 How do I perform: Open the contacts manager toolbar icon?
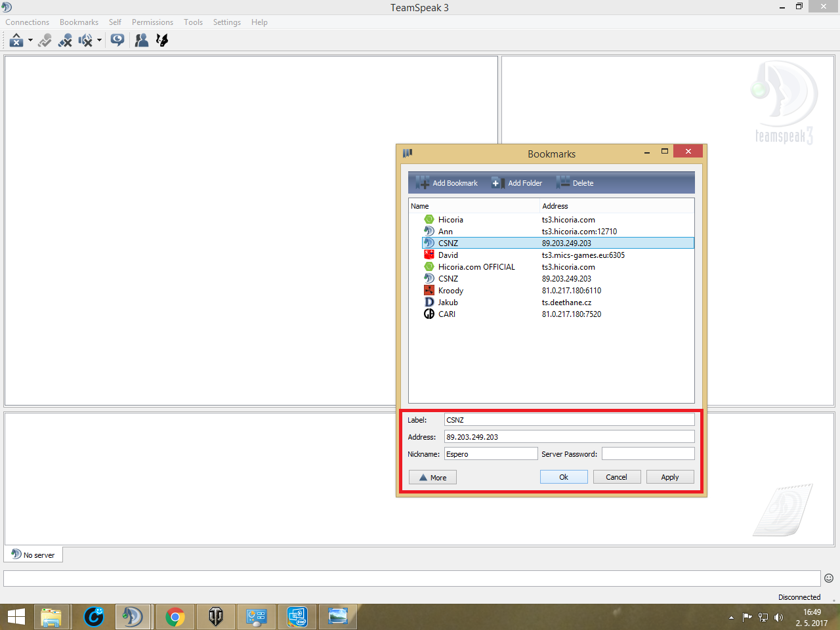(x=141, y=41)
